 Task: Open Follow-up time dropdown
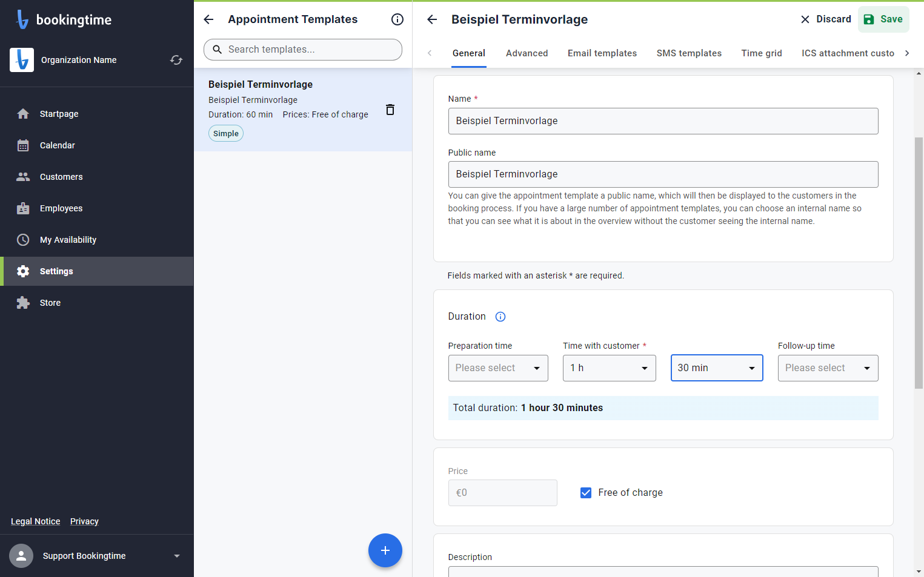[828, 368]
